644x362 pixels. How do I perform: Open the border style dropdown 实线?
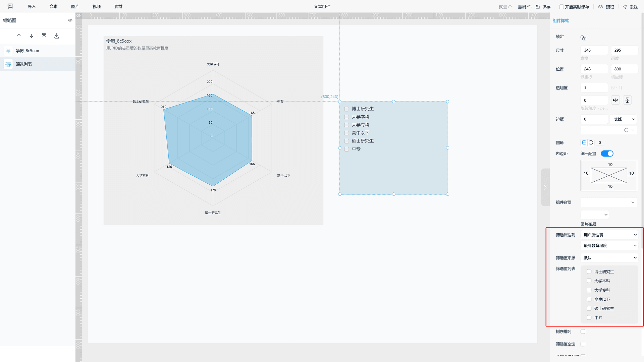(x=624, y=119)
